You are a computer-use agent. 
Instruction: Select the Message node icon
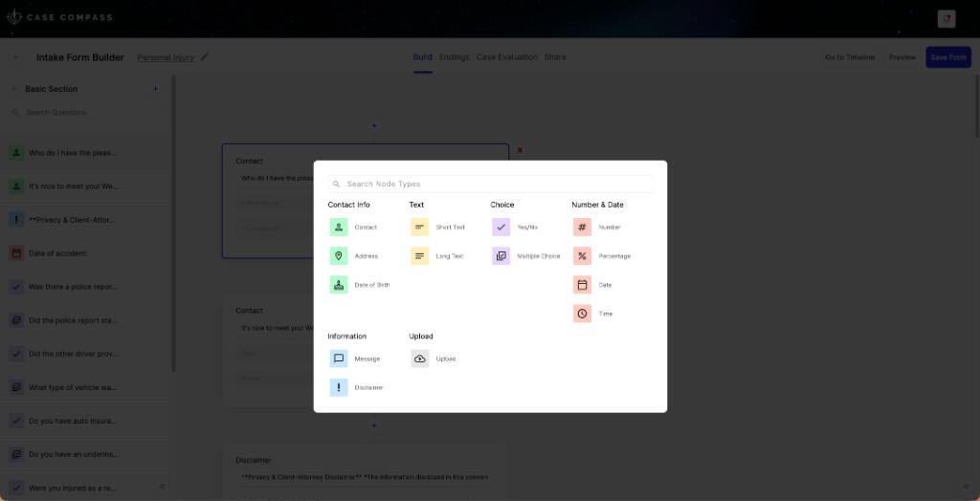point(339,359)
